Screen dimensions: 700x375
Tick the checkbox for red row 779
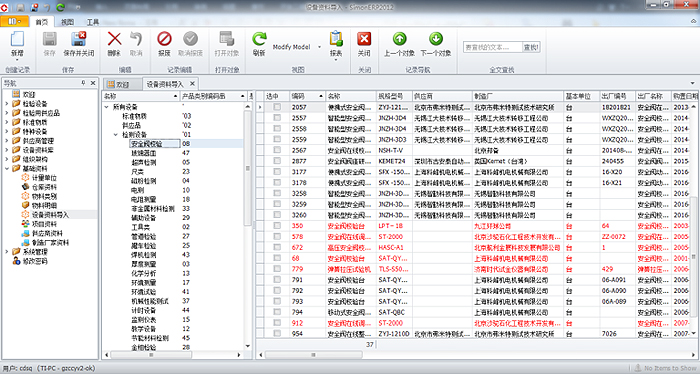(x=277, y=269)
